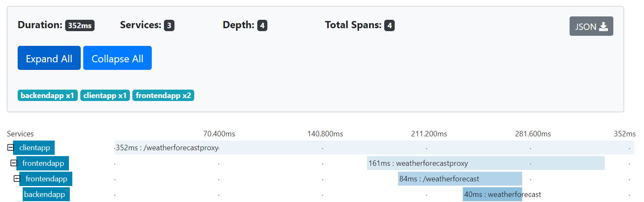Viewport: 644px width, 202px height.
Task: Click the Collapse All button
Action: click(117, 58)
